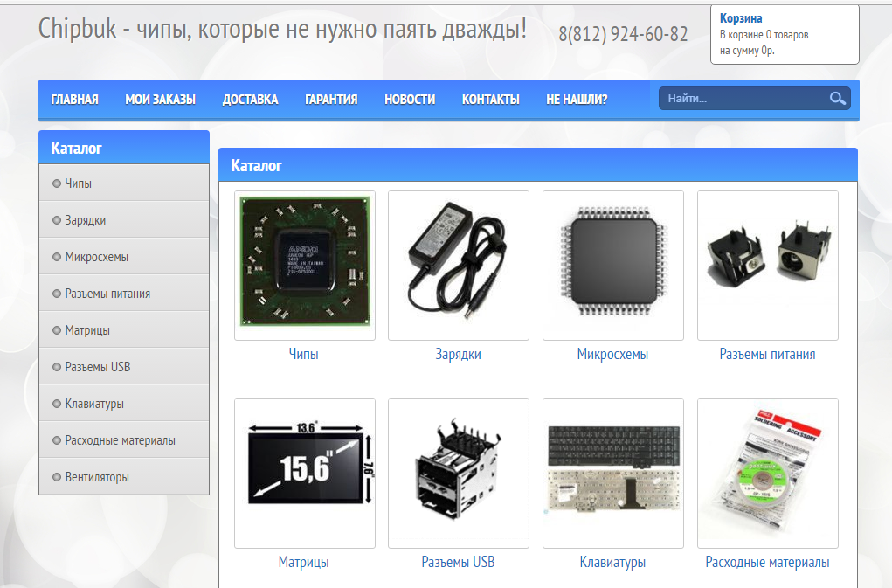Open the Матрицы category thumbnail
Image resolution: width=892 pixels, height=588 pixels.
pyautogui.click(x=303, y=472)
